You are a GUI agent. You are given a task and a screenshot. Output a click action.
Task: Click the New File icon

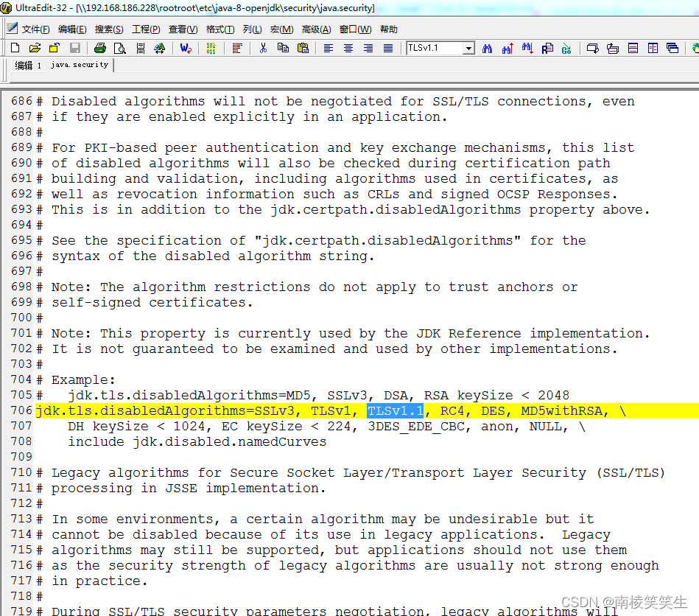(x=15, y=48)
